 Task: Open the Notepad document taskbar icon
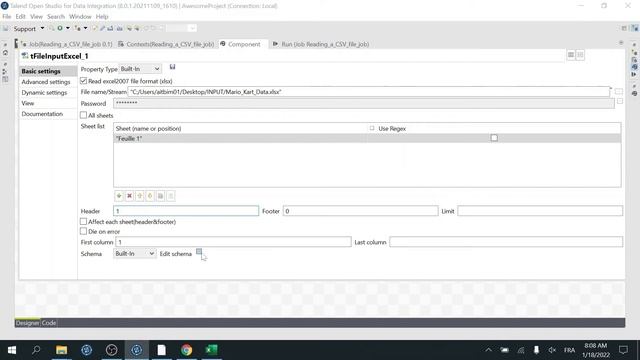point(162,350)
